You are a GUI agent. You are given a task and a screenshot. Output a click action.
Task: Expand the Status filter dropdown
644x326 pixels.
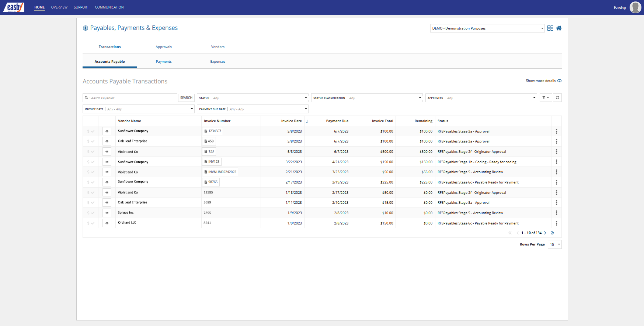pos(253,98)
